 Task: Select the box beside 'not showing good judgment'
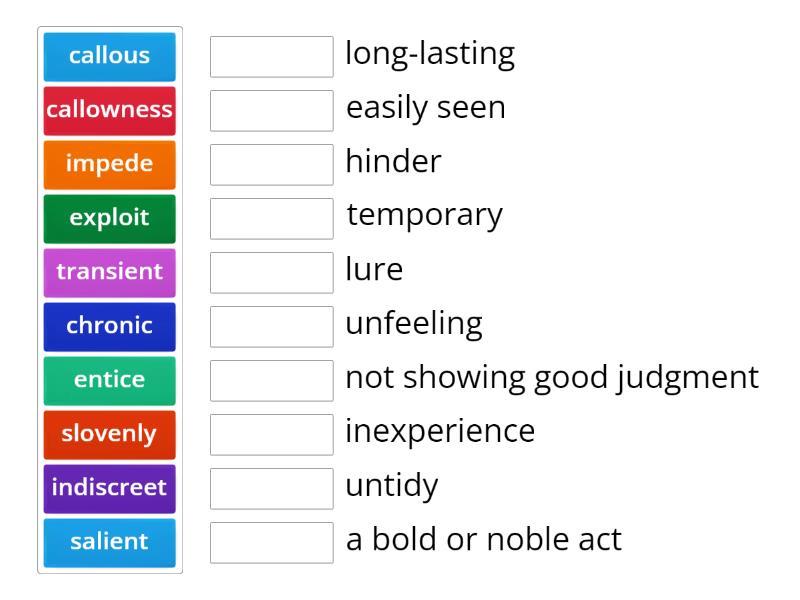coord(271,380)
